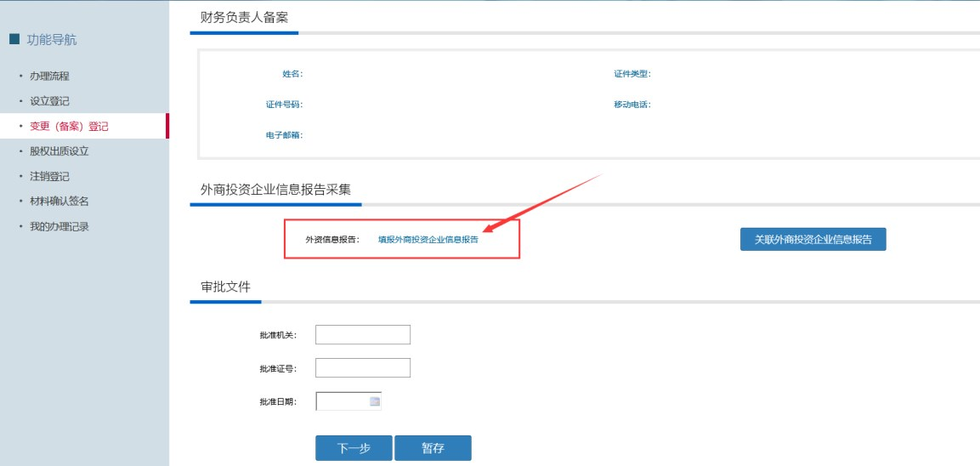The height and width of the screenshot is (466, 980).
Task: Click the 外资信息报告 label
Action: 331,240
